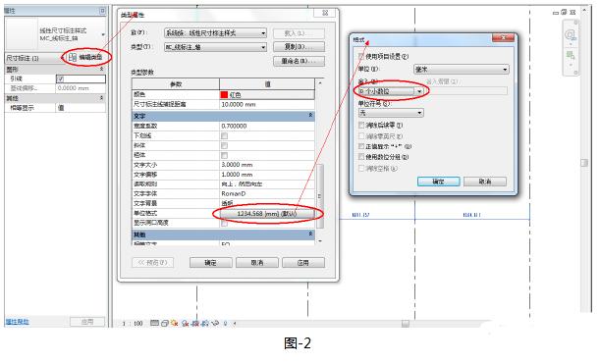The width and height of the screenshot is (600, 364).
Task: Click the red 颜色 color swatch
Action: [224, 94]
